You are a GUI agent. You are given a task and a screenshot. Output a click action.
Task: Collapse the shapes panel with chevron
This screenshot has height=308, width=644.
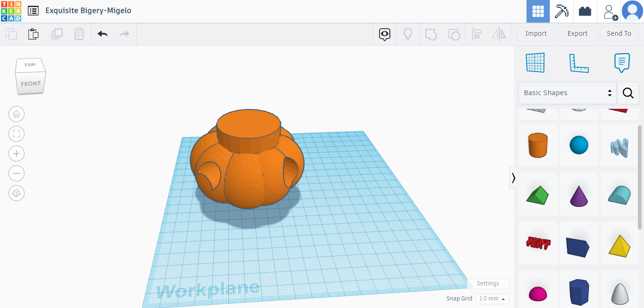[513, 178]
